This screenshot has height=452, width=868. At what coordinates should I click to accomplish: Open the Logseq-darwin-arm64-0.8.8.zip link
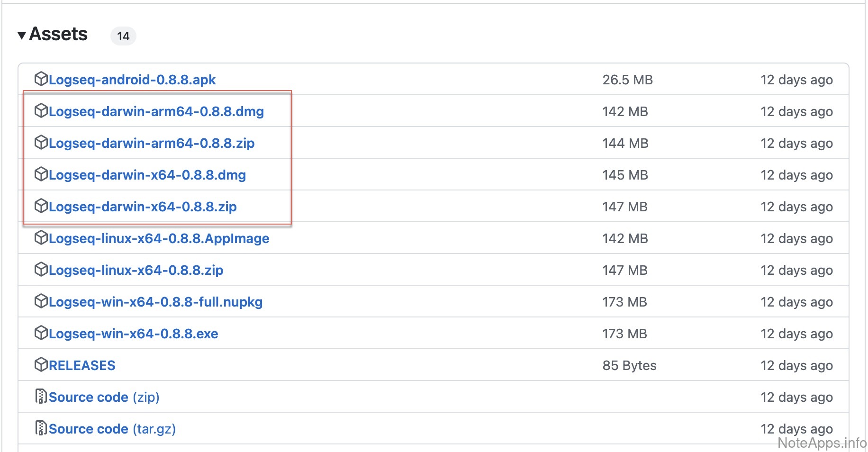tap(151, 143)
